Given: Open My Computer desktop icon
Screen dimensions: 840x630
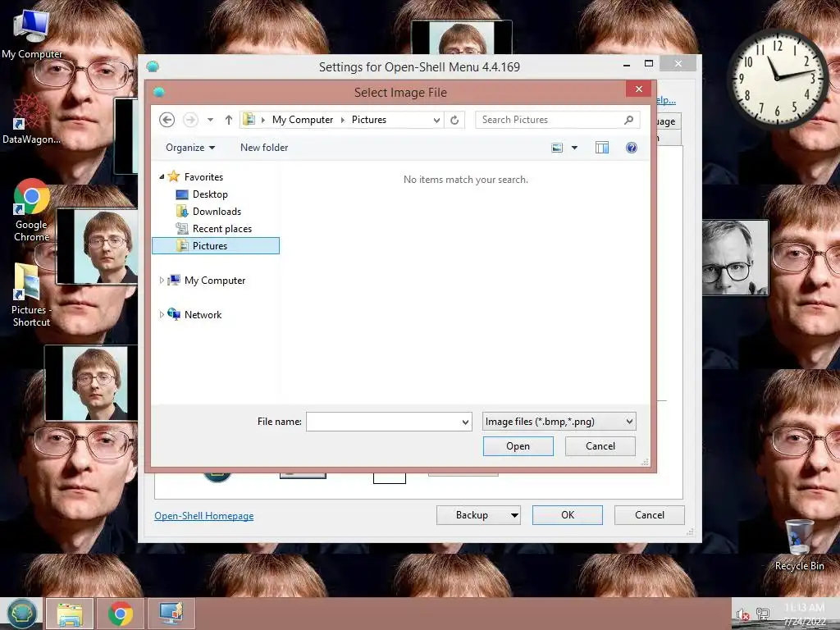Looking at the screenshot, I should [x=32, y=34].
